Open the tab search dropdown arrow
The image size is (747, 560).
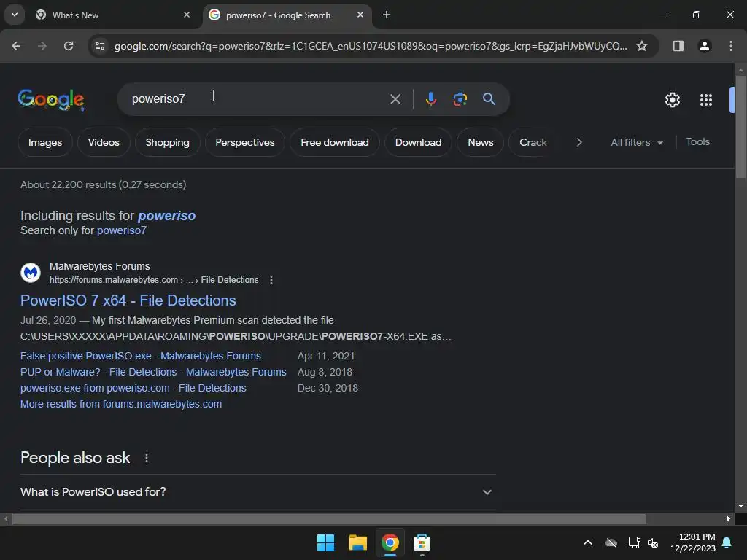[x=15, y=15]
